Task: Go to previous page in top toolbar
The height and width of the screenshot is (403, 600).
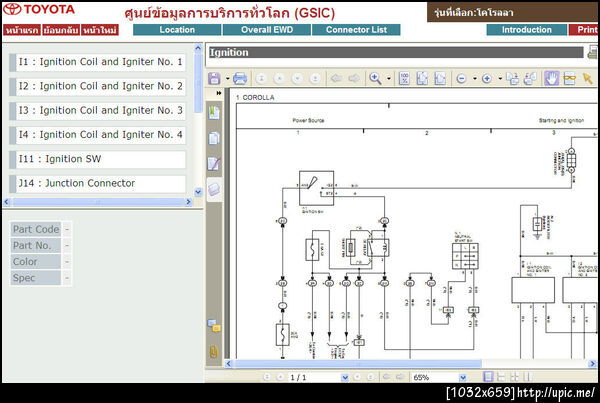Action: click(279, 78)
